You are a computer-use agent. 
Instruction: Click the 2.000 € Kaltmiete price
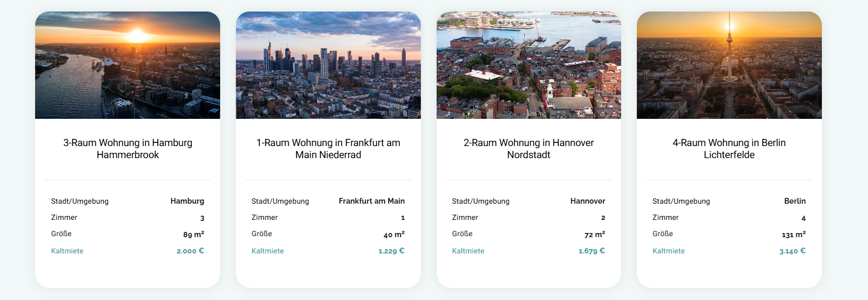point(190,251)
